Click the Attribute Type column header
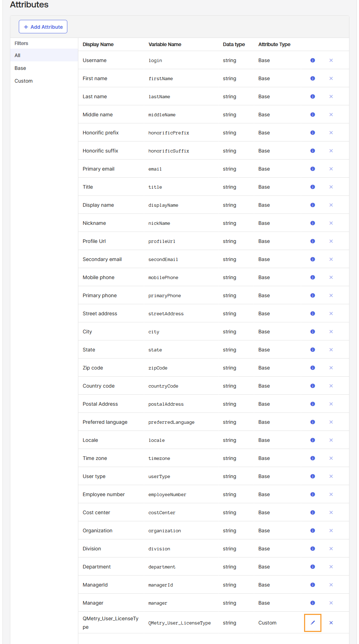Screen dimensions: 359x644 (274, 44)
